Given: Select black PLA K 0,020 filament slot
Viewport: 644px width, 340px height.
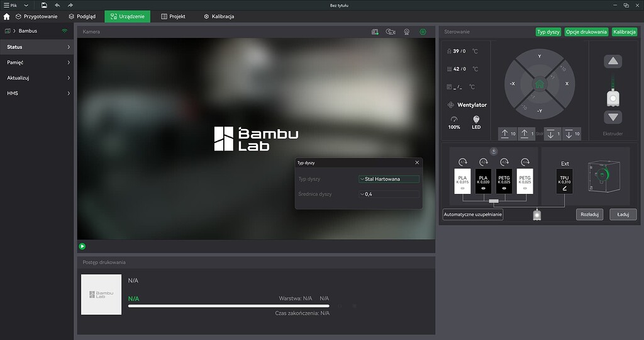Looking at the screenshot, I should coord(484,181).
